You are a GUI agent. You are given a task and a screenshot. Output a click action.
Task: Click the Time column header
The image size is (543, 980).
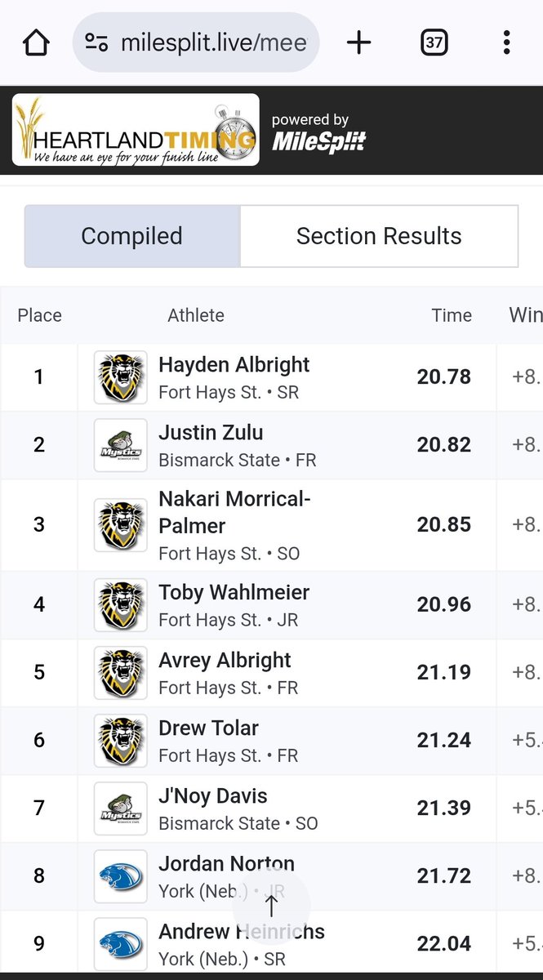tap(452, 315)
